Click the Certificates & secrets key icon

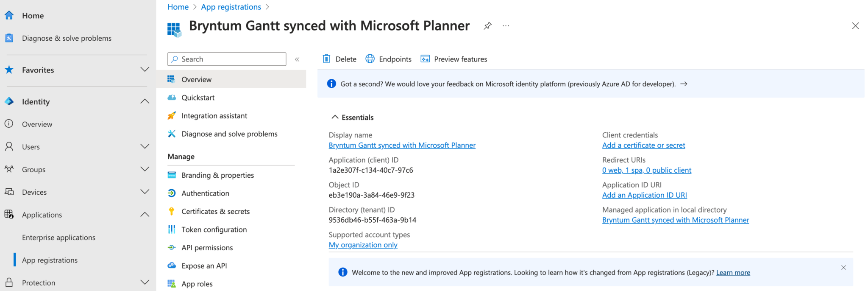tap(172, 211)
